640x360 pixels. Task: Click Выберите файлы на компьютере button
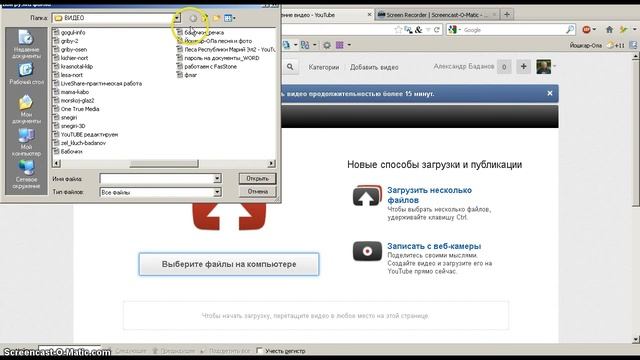[229, 264]
